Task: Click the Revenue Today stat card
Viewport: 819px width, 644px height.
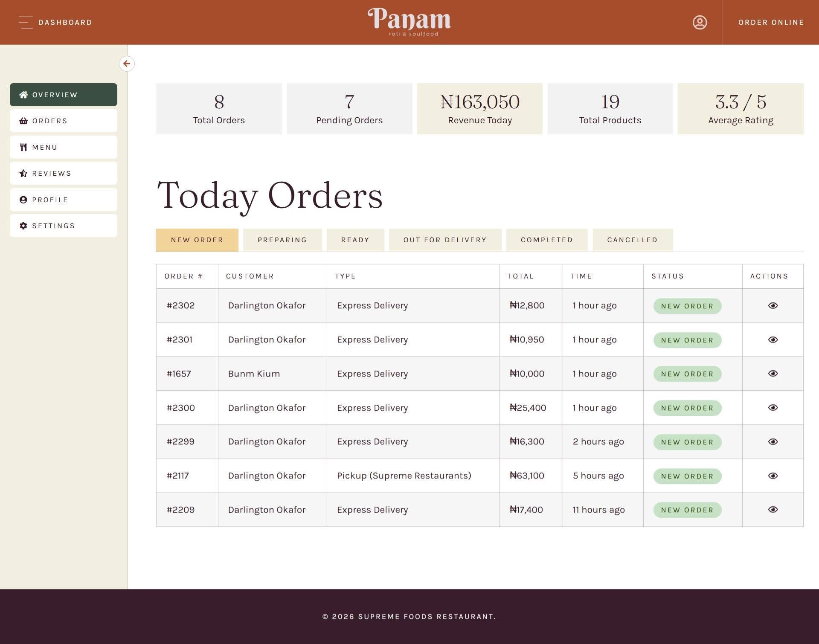Action: pos(480,109)
